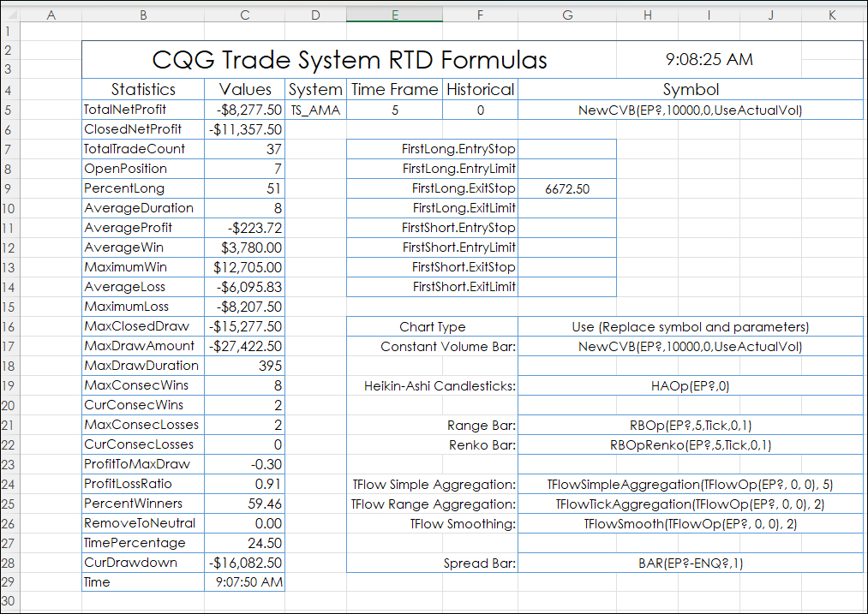Select column G header
868x614 pixels.
point(567,15)
